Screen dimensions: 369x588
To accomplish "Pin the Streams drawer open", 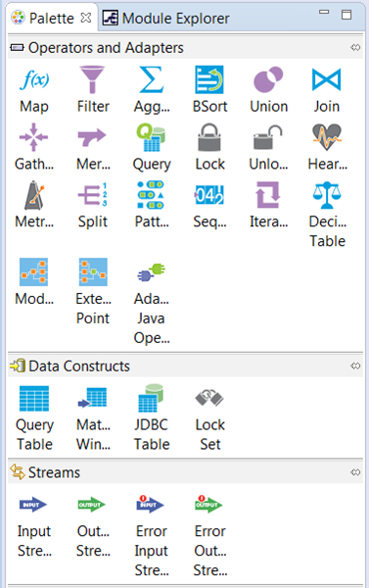I will tap(355, 472).
